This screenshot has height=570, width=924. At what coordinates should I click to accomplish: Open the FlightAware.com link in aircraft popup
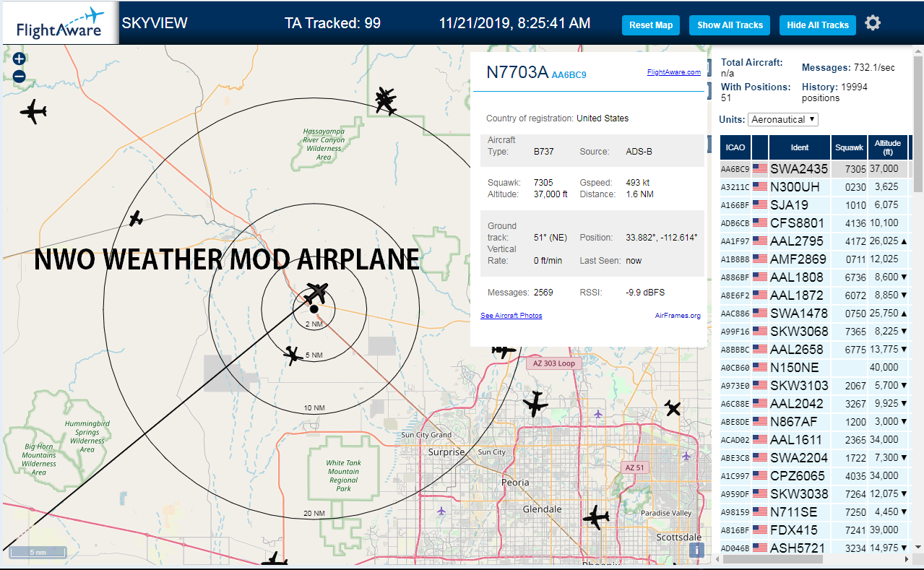tap(673, 72)
